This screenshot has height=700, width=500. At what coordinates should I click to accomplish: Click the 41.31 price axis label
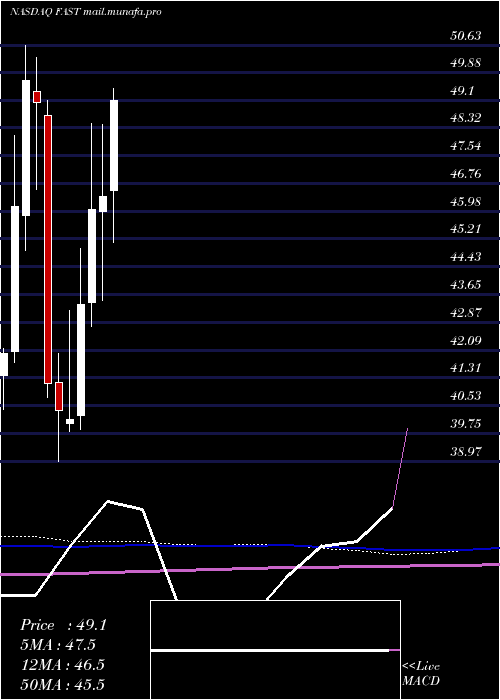pyautogui.click(x=466, y=368)
